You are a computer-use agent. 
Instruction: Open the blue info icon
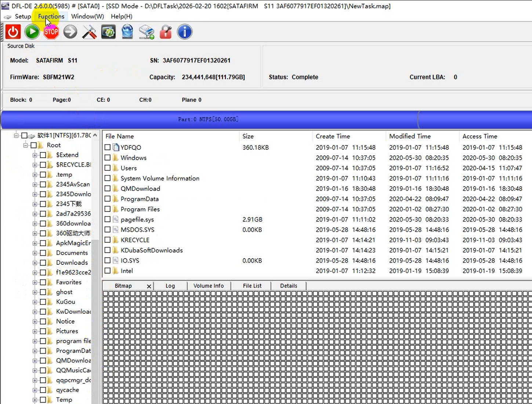185,32
